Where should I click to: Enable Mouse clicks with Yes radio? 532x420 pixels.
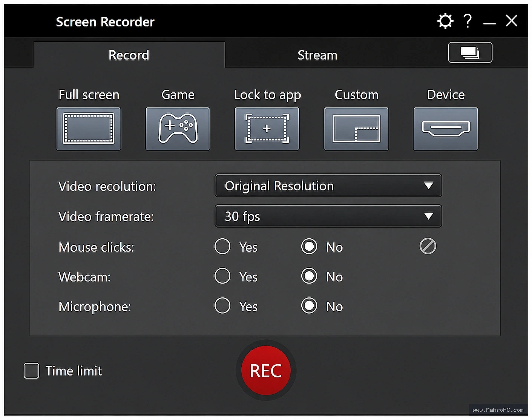(x=222, y=247)
